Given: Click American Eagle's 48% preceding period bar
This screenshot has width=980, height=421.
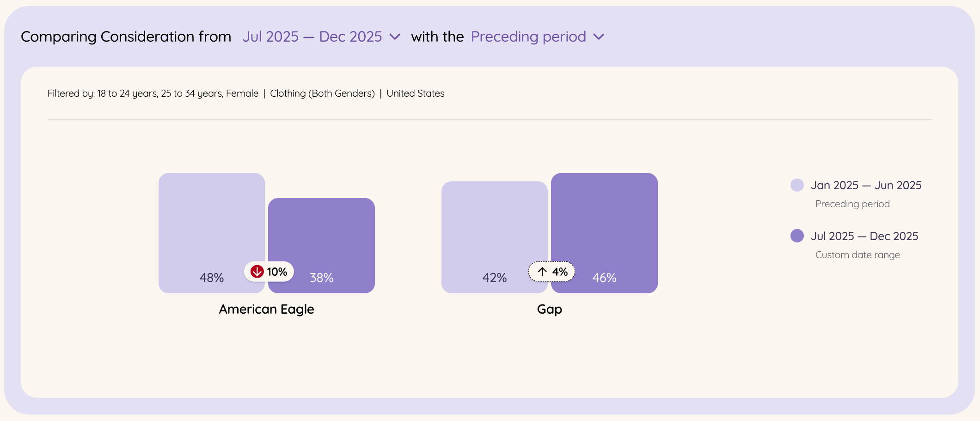Looking at the screenshot, I should pyautogui.click(x=212, y=233).
